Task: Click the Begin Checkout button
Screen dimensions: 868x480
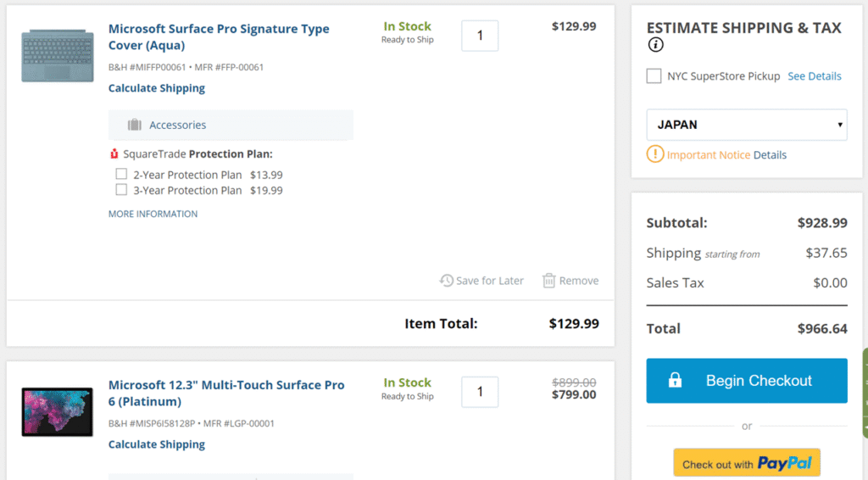Action: click(747, 380)
